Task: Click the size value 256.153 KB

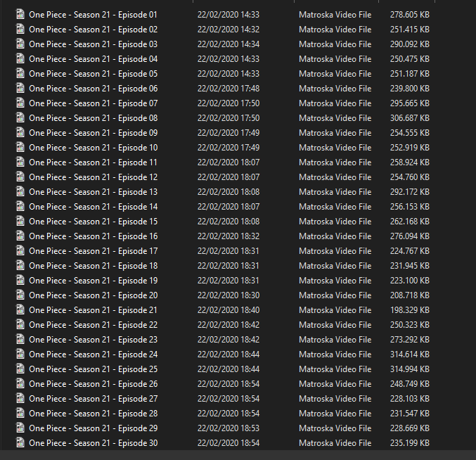Action: pos(409,207)
